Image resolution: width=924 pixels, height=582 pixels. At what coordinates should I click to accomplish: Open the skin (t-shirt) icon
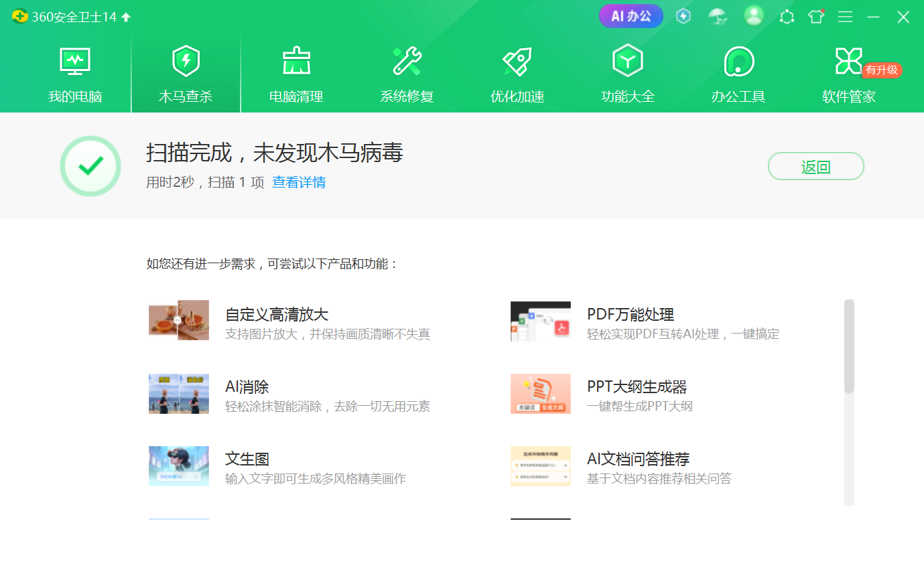click(815, 17)
